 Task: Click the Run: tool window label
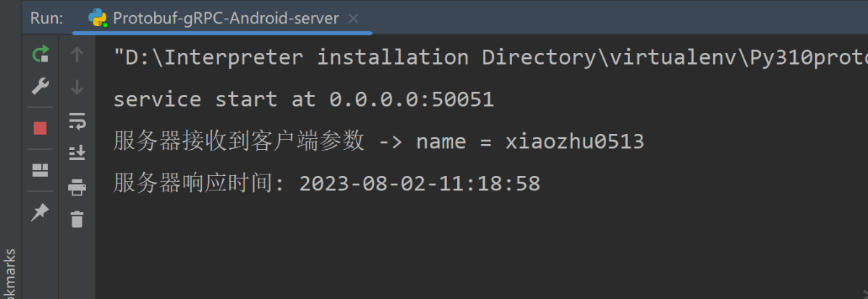coord(47,19)
